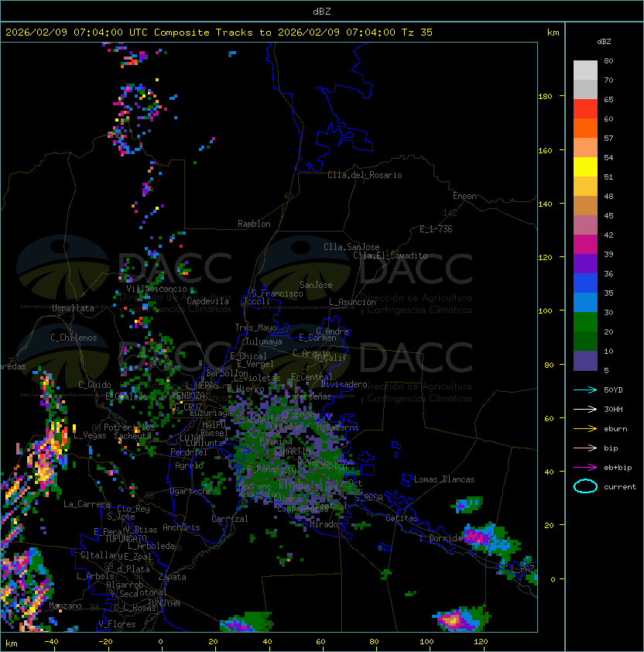Click the 'Villavicencio' map label
Image resolution: width=644 pixels, height=652 pixels.
(156, 289)
